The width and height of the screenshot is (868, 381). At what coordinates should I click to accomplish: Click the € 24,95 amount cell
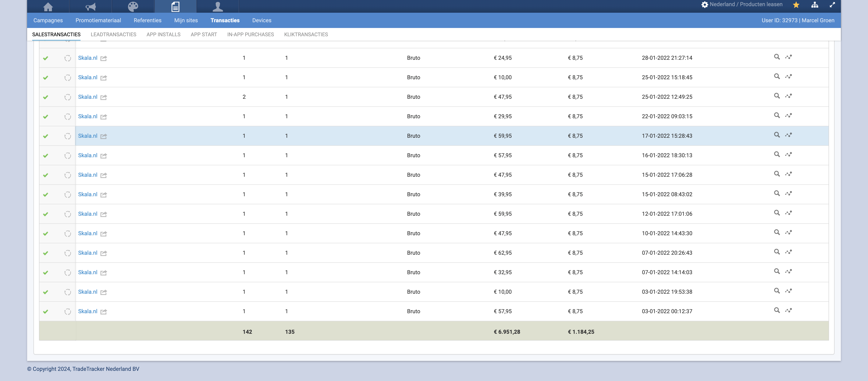pyautogui.click(x=503, y=58)
